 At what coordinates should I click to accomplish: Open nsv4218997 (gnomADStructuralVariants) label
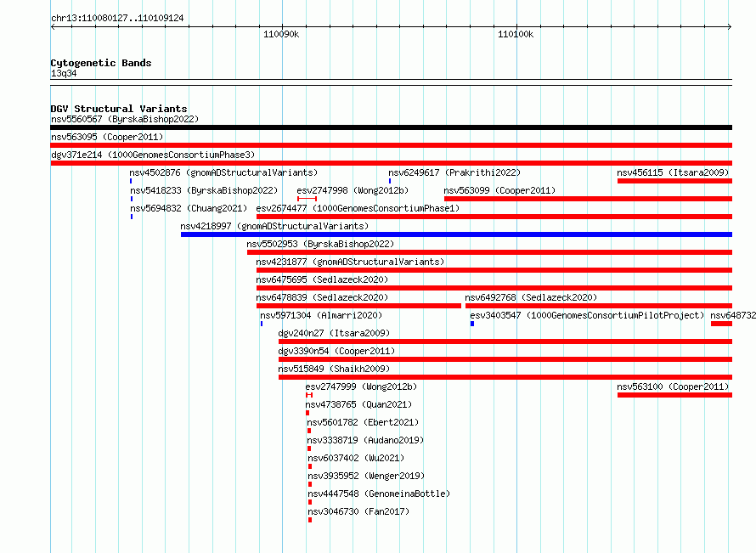point(274,226)
